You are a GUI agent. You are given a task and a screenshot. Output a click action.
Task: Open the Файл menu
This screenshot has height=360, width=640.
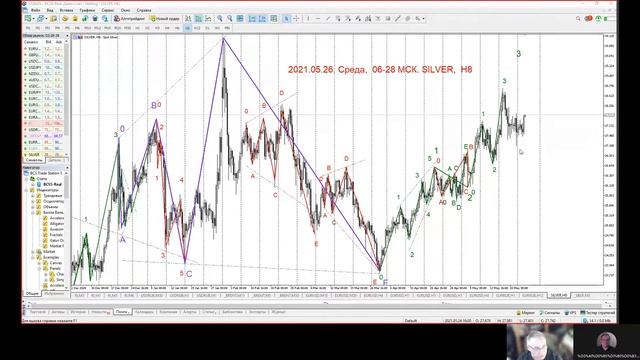click(35, 10)
